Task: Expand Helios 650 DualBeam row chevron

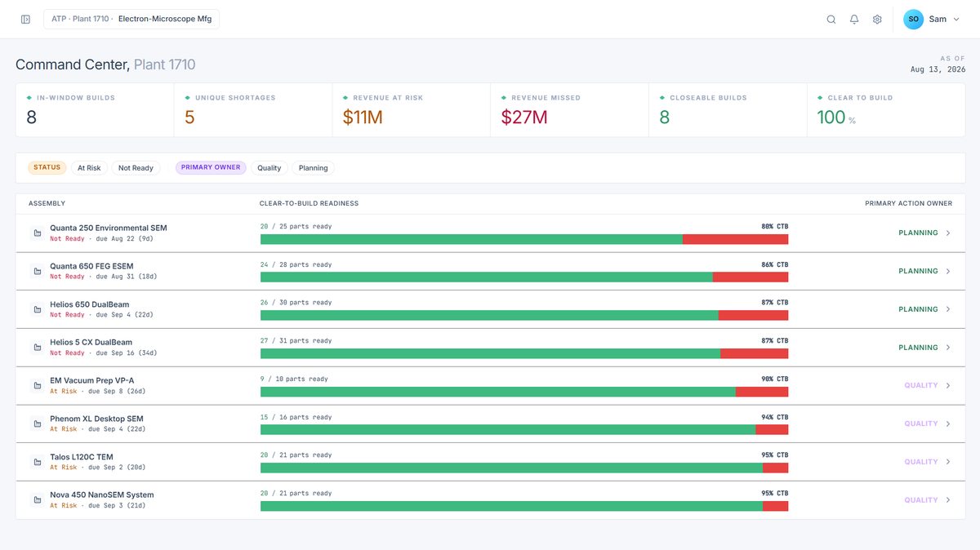Action: [948, 309]
